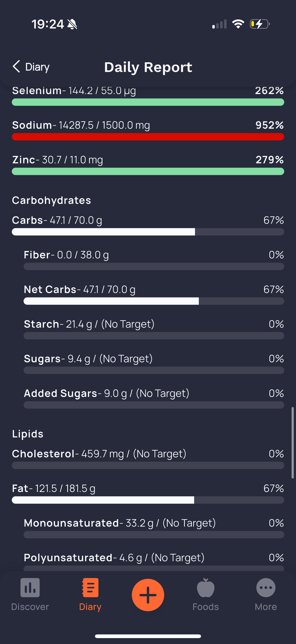Open the Foods apple icon
Screen dimensions: 296x644
(206, 588)
